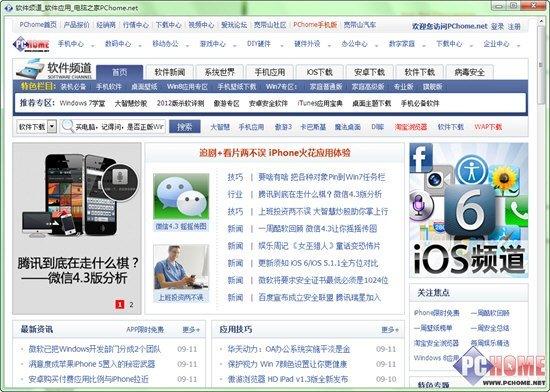Open 家庭普通版 Win7 link
This screenshot has width=550, height=392.
pyautogui.click(x=326, y=87)
